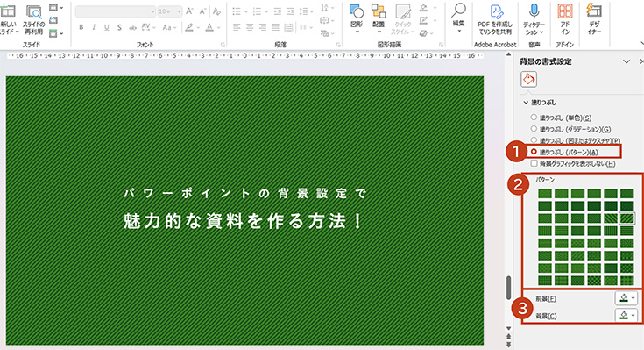Open the AV character spacing control
644x350 pixels.
(x=148, y=27)
